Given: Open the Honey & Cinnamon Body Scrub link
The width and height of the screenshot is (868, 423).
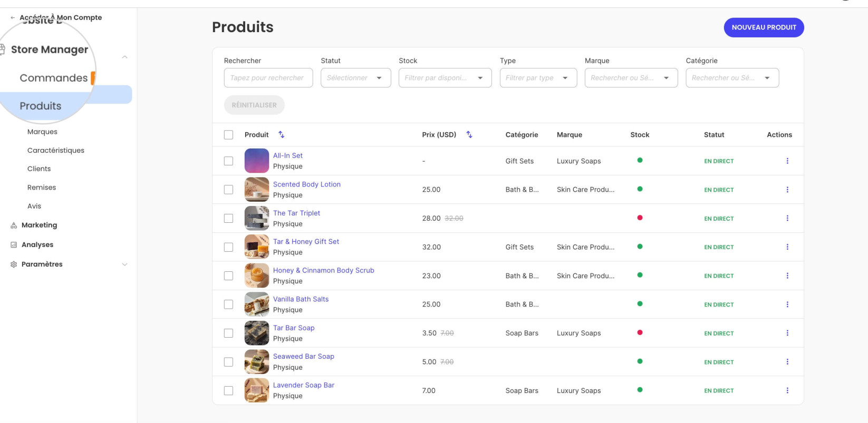Looking at the screenshot, I should click(324, 270).
